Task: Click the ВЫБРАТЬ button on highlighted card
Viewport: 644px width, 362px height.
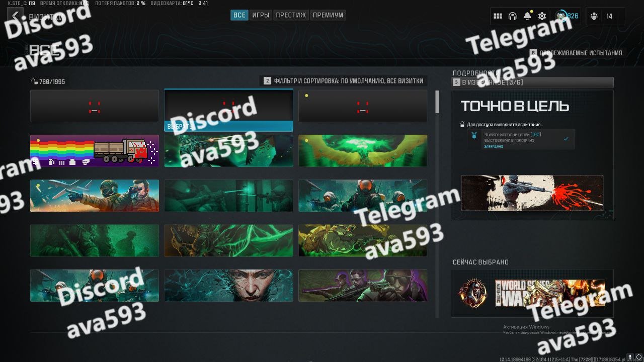Action: pos(228,126)
